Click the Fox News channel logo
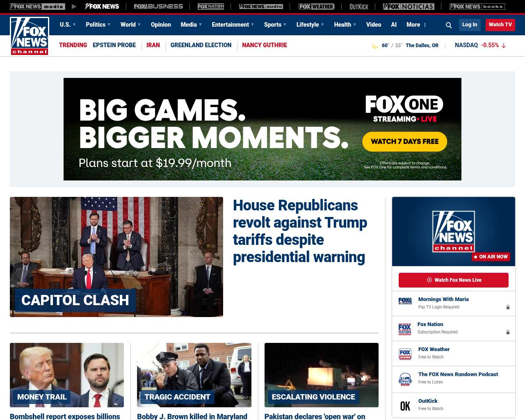The image size is (525, 420). click(30, 36)
